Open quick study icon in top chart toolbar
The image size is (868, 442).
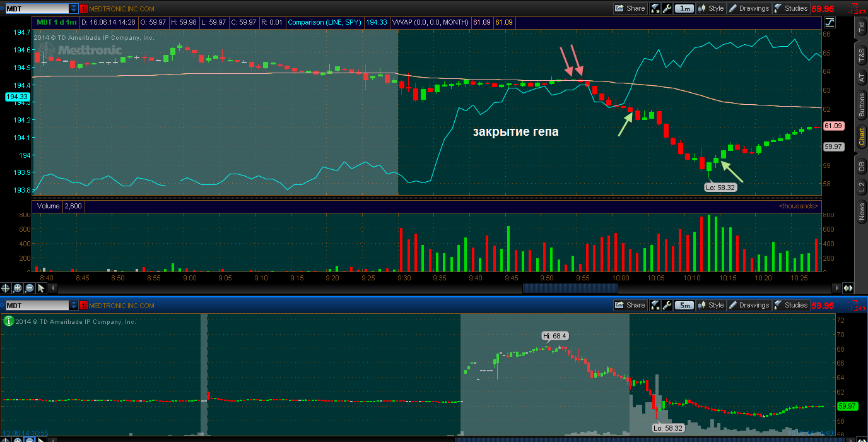click(x=655, y=8)
